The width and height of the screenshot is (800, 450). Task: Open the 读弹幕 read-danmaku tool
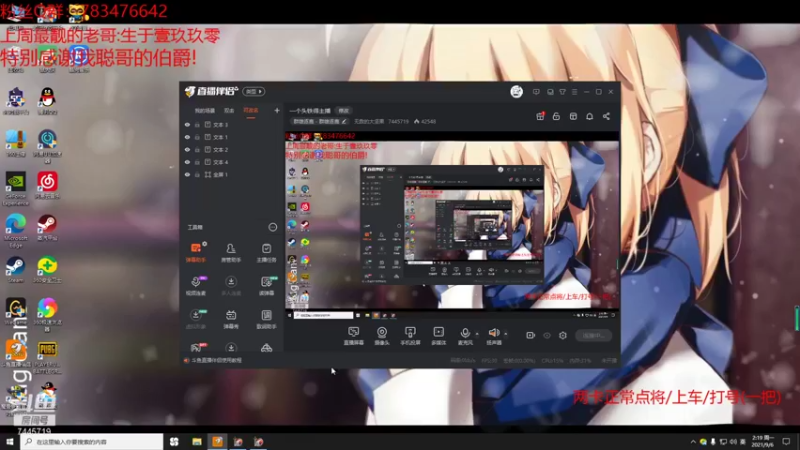tap(266, 286)
